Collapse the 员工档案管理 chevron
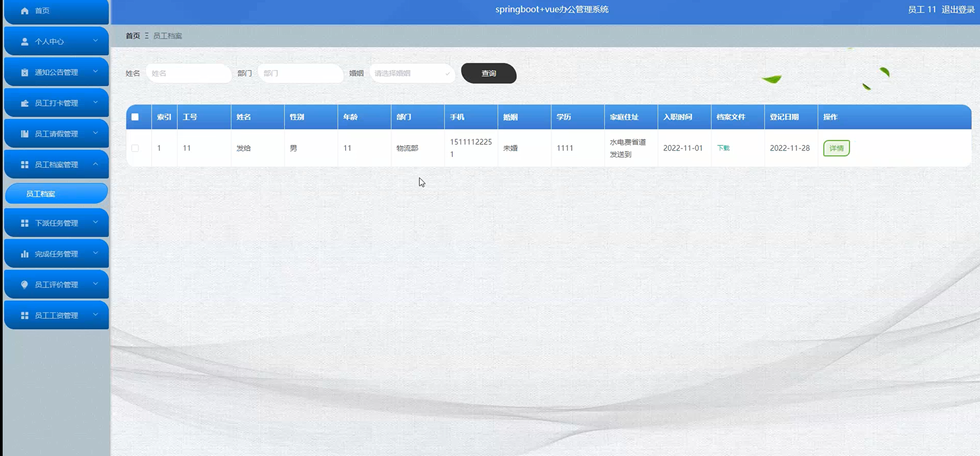This screenshot has width=980, height=456. click(95, 164)
